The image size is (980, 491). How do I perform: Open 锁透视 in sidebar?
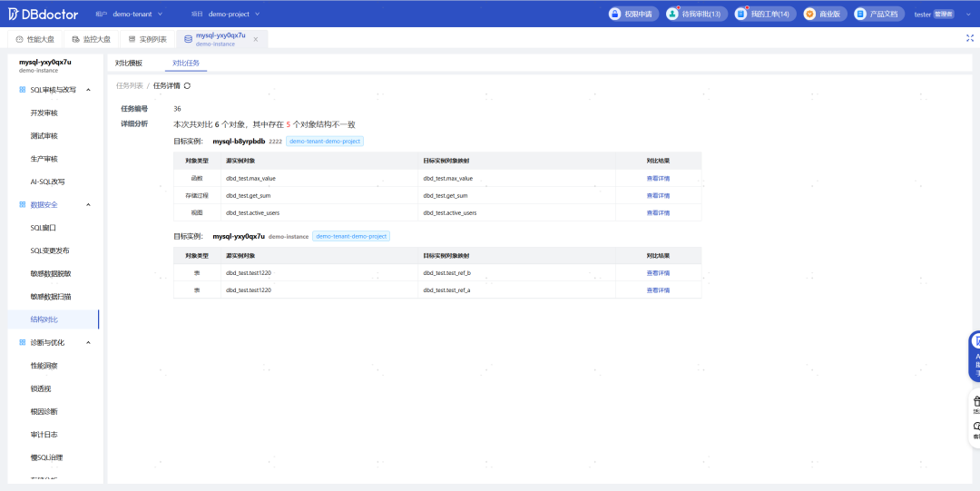click(x=41, y=388)
